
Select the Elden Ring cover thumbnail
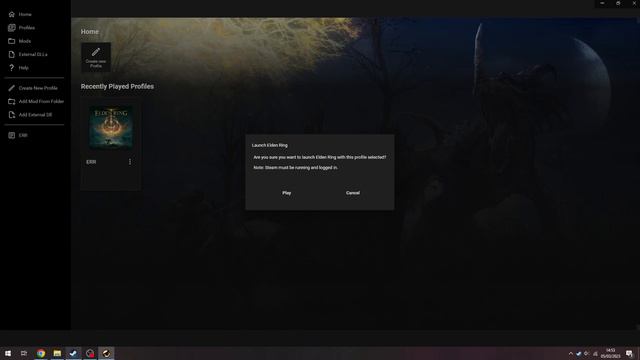pos(111,127)
